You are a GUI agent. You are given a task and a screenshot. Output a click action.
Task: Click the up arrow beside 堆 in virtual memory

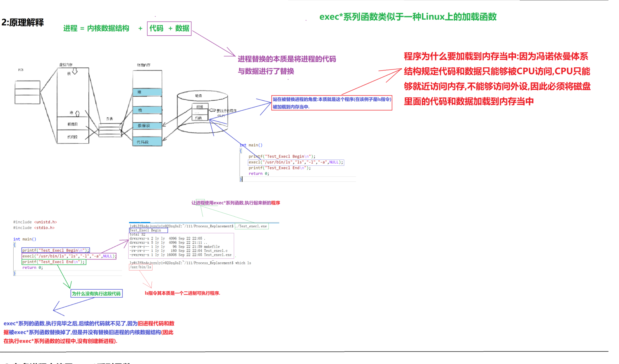tap(77, 113)
